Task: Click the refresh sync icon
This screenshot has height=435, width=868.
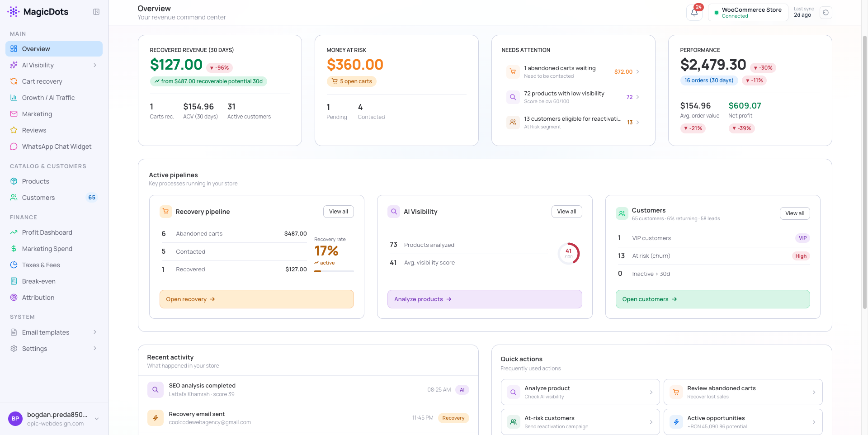Action: 826,13
